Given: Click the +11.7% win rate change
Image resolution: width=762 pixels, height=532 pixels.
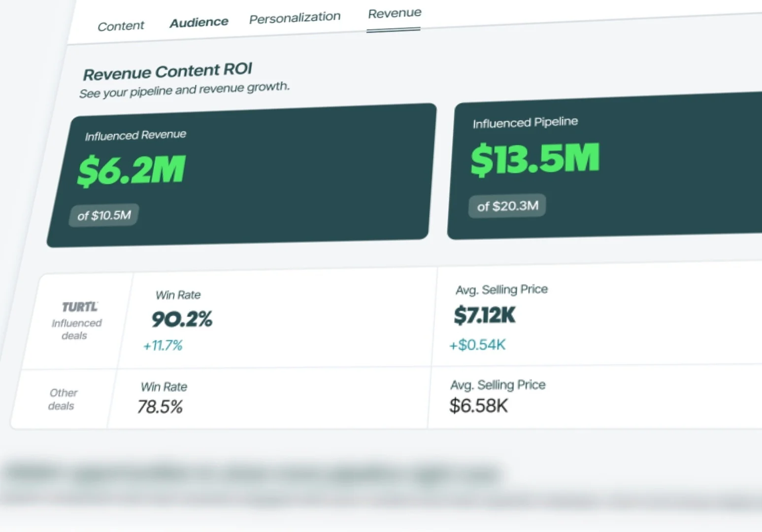Looking at the screenshot, I should (163, 345).
